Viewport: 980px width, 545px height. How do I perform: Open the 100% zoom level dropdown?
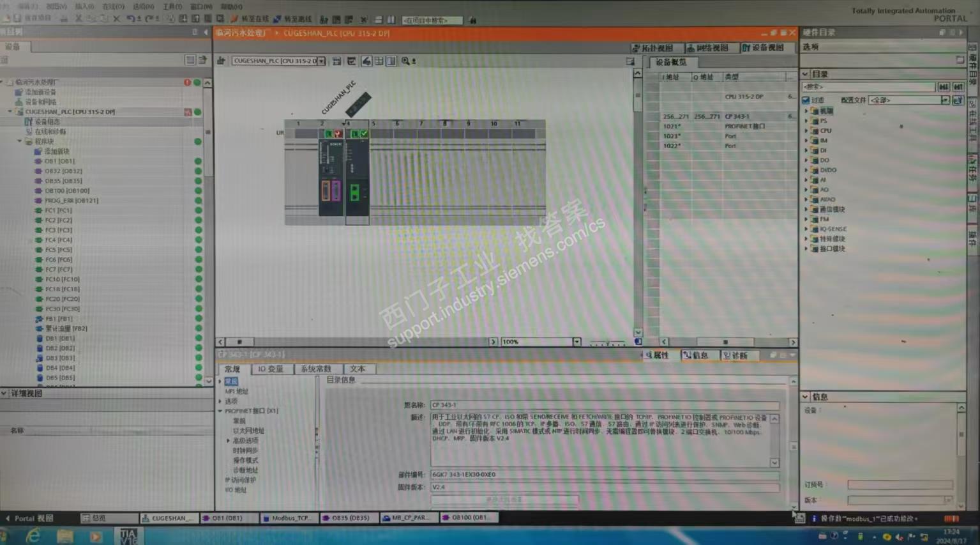coord(577,342)
